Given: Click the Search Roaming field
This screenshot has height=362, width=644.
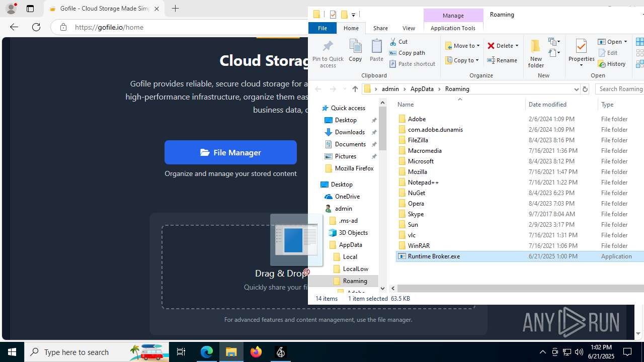Looking at the screenshot, I should point(620,89).
